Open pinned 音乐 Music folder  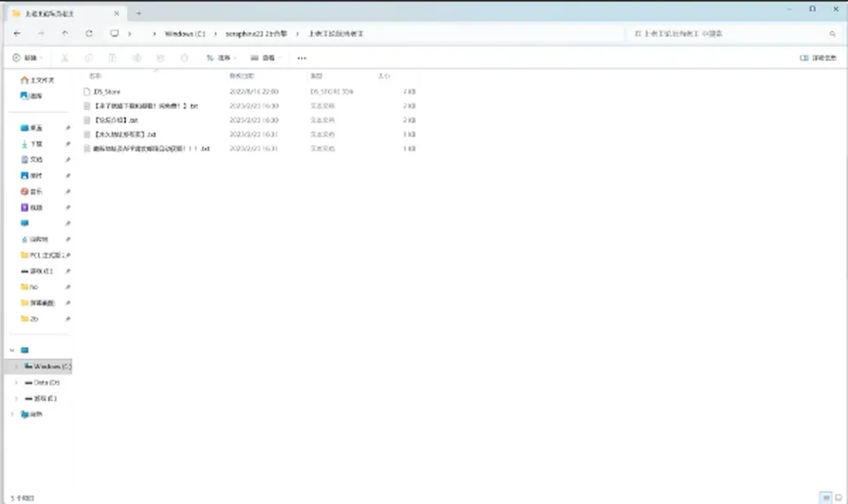32,192
